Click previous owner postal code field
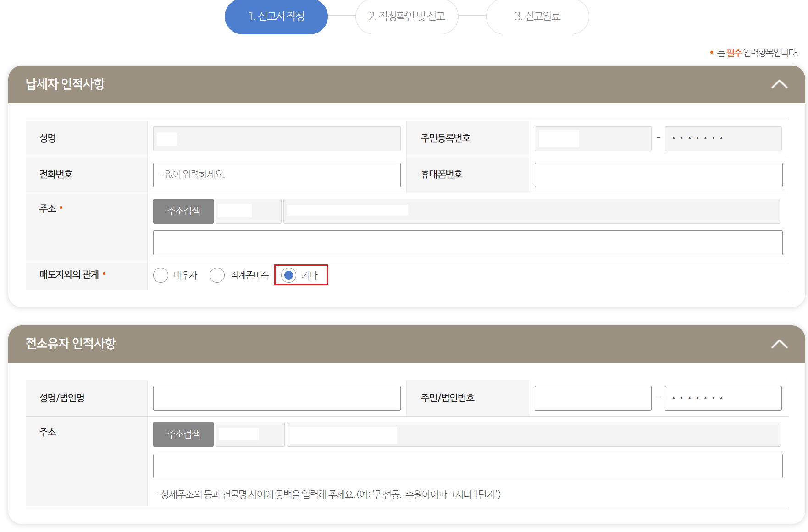The width and height of the screenshot is (808, 532). click(250, 434)
